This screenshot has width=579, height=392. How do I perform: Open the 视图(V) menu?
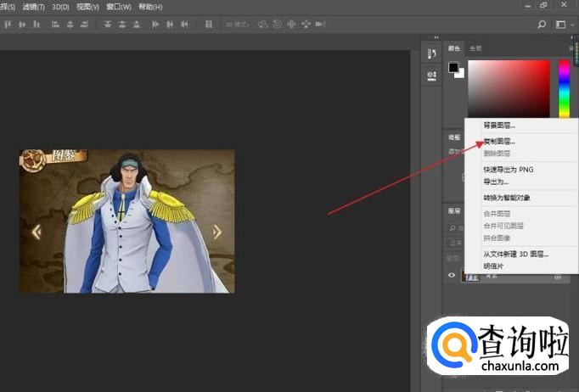pos(87,6)
